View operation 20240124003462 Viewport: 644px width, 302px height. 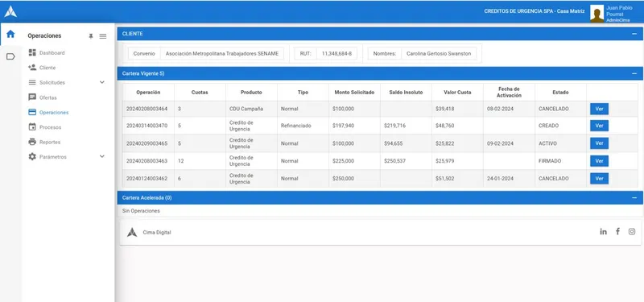click(x=599, y=179)
